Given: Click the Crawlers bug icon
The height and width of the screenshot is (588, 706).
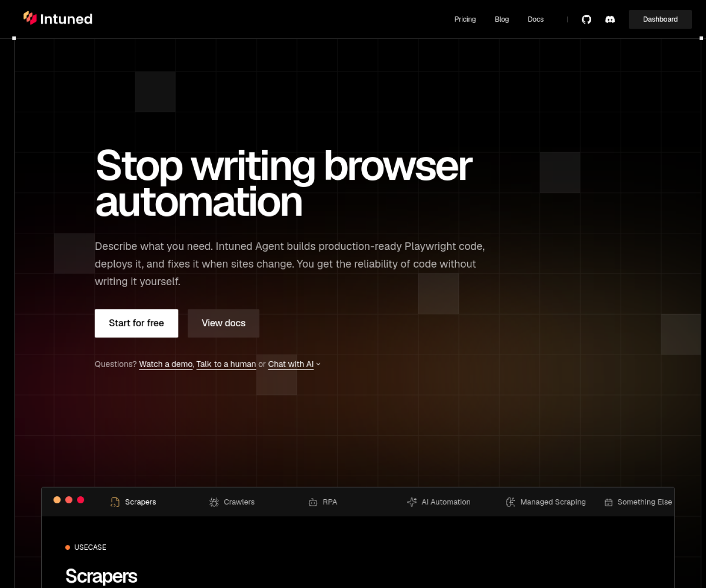Looking at the screenshot, I should click(x=214, y=502).
